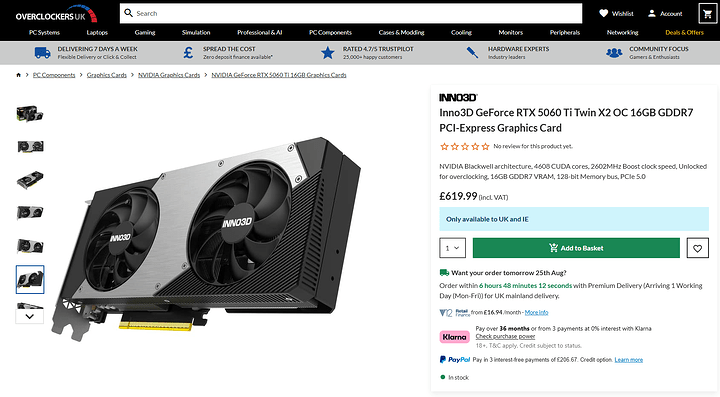
Task: Click the community focus people icon
Action: click(614, 53)
